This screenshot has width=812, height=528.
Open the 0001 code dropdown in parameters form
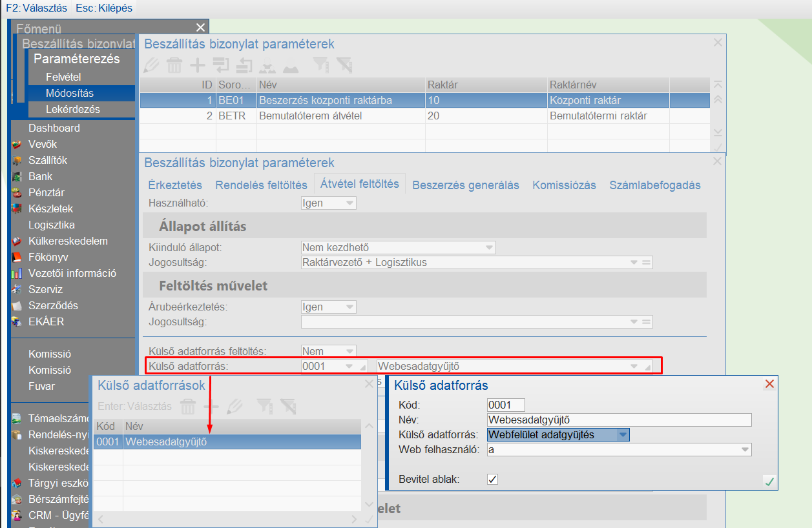(x=350, y=366)
